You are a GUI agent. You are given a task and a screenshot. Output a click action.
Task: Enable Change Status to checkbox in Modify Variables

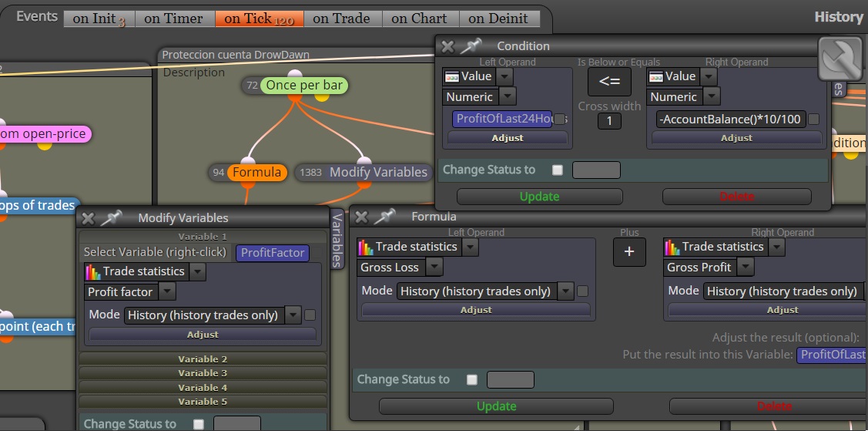[x=198, y=424]
